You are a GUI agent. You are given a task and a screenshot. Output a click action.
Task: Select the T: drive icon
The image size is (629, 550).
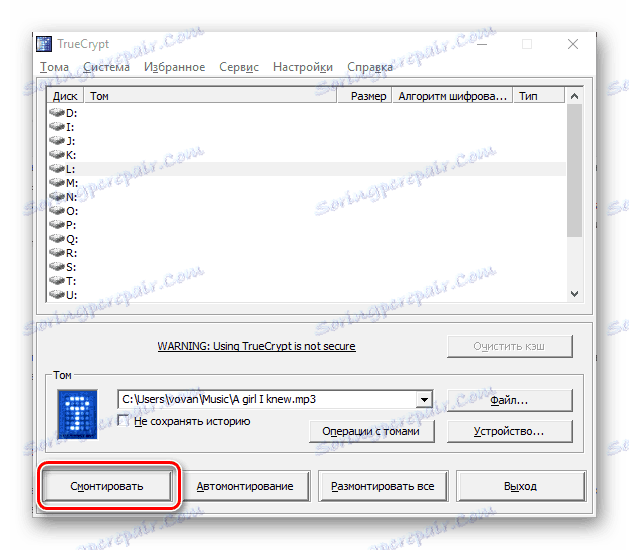click(x=57, y=281)
